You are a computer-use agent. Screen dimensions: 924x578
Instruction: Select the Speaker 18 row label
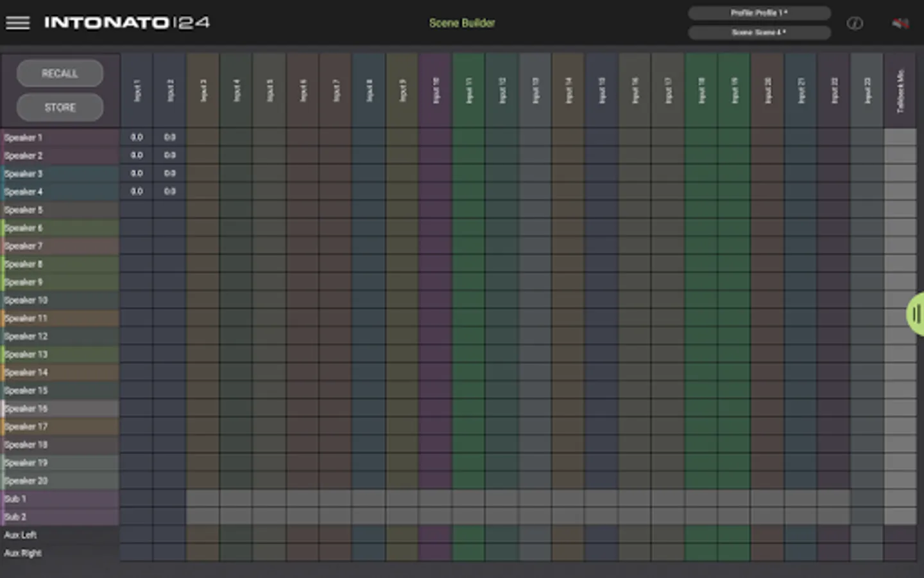tap(60, 444)
